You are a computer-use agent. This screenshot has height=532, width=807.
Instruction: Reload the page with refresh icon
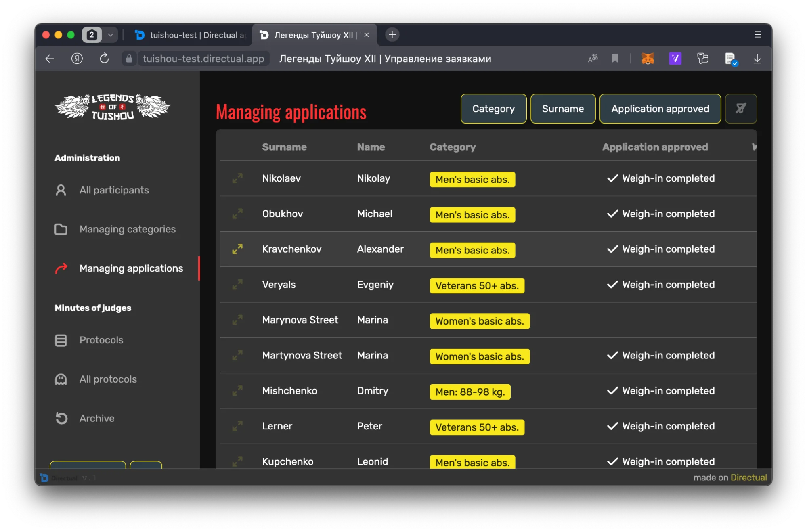tap(104, 59)
